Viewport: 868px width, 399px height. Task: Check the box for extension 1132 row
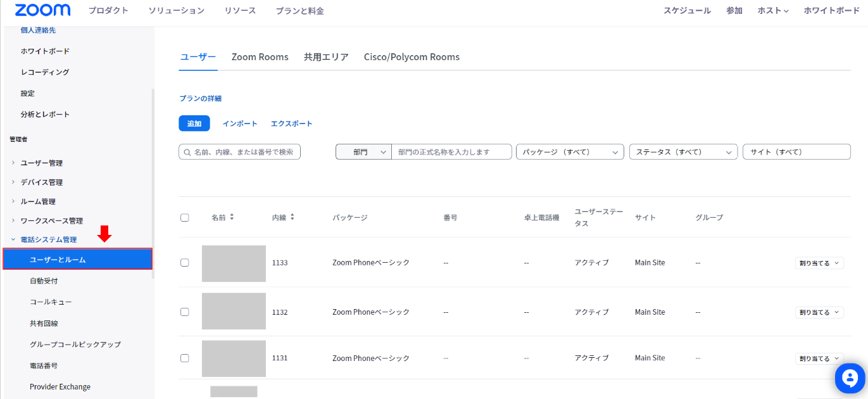(185, 312)
